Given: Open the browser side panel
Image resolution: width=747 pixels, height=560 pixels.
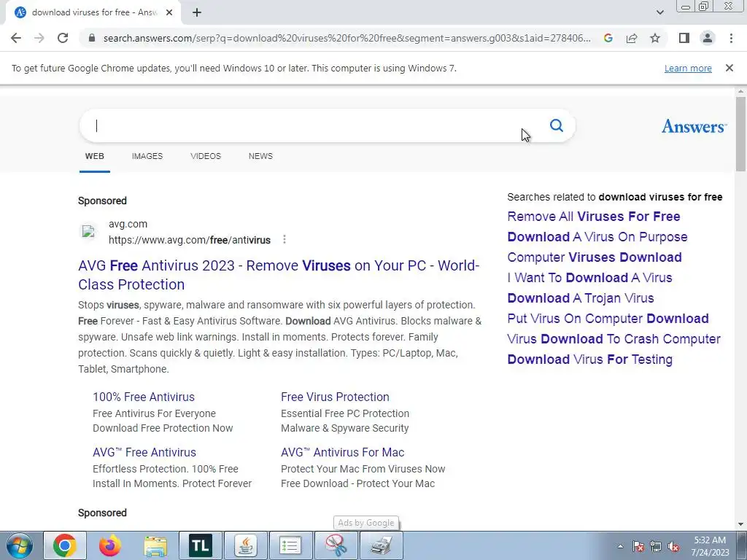Looking at the screenshot, I should 684,38.
